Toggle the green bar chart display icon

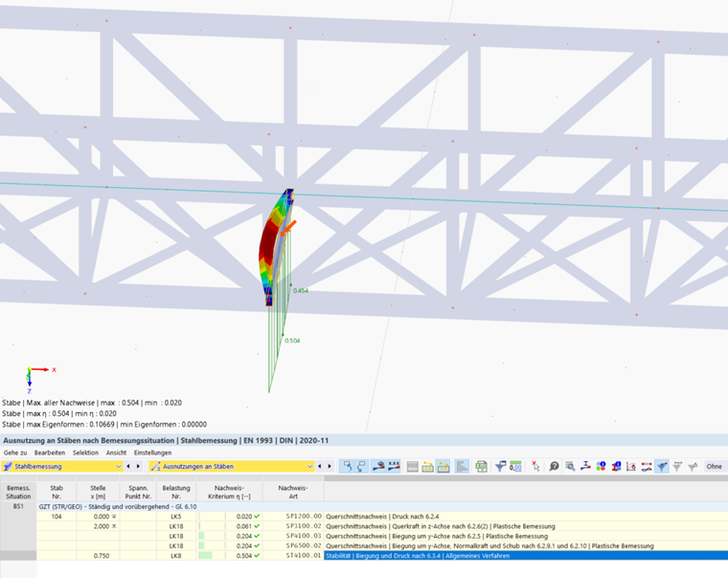pyautogui.click(x=462, y=466)
